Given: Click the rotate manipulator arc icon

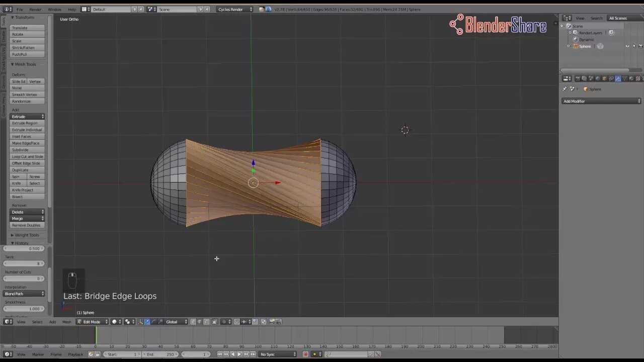Looking at the screenshot, I should [153, 322].
